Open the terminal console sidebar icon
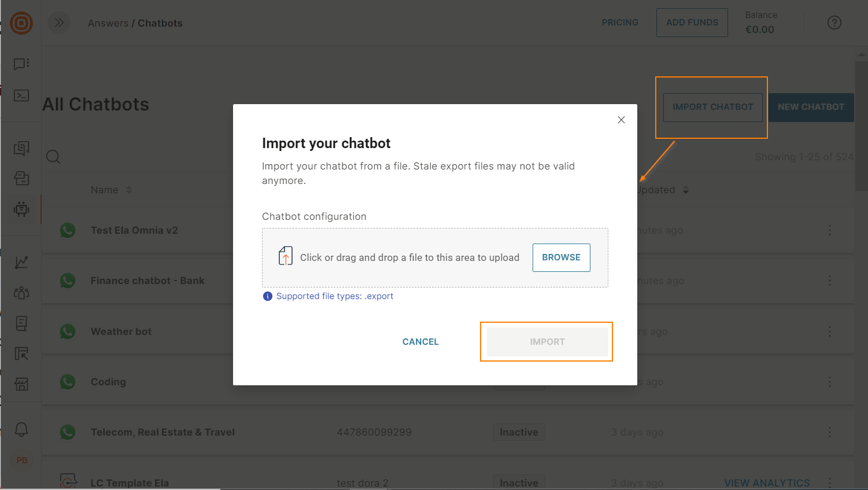The width and height of the screenshot is (868, 490). [21, 95]
